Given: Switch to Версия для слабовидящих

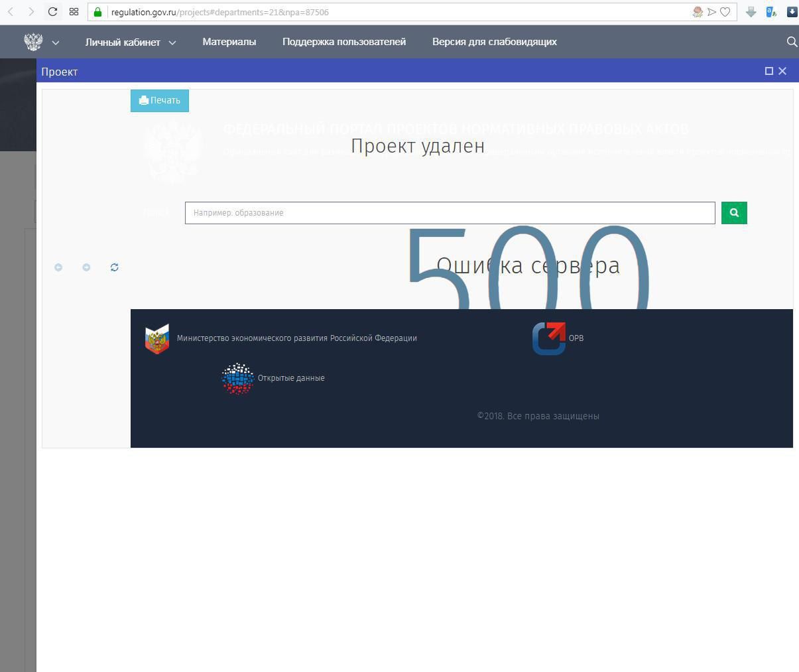Looking at the screenshot, I should point(495,42).
